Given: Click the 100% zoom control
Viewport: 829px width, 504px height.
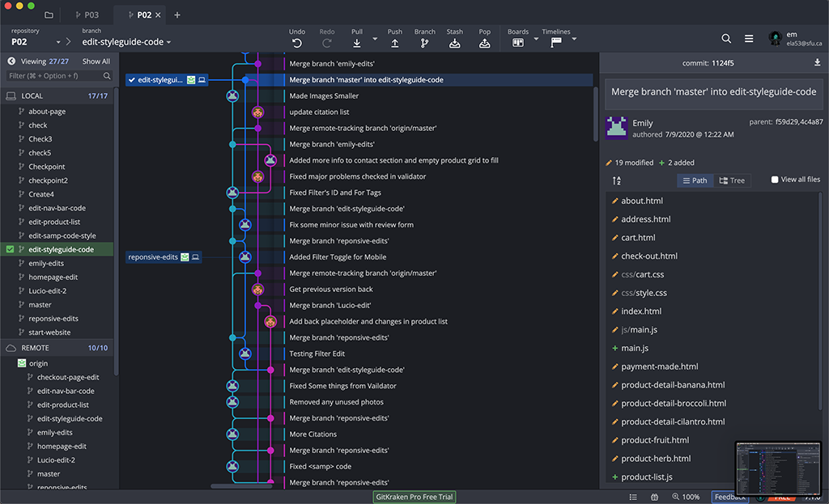Looking at the screenshot, I should (686, 497).
